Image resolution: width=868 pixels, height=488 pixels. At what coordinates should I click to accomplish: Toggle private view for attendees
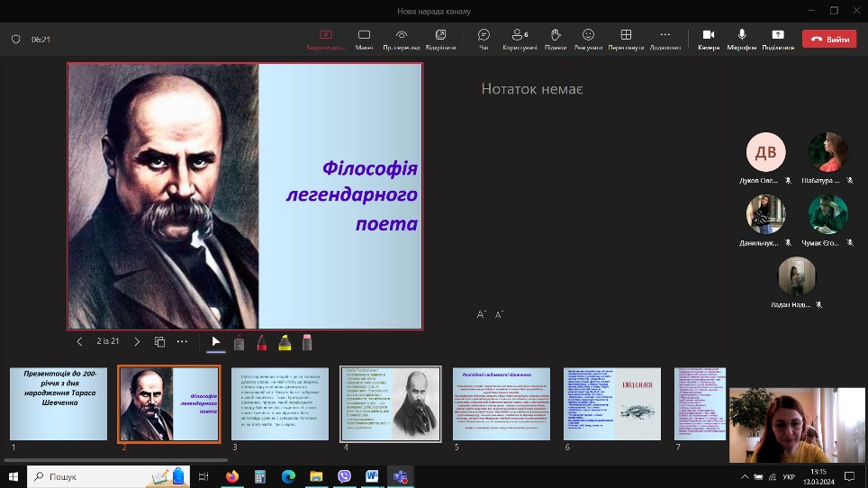tap(400, 39)
